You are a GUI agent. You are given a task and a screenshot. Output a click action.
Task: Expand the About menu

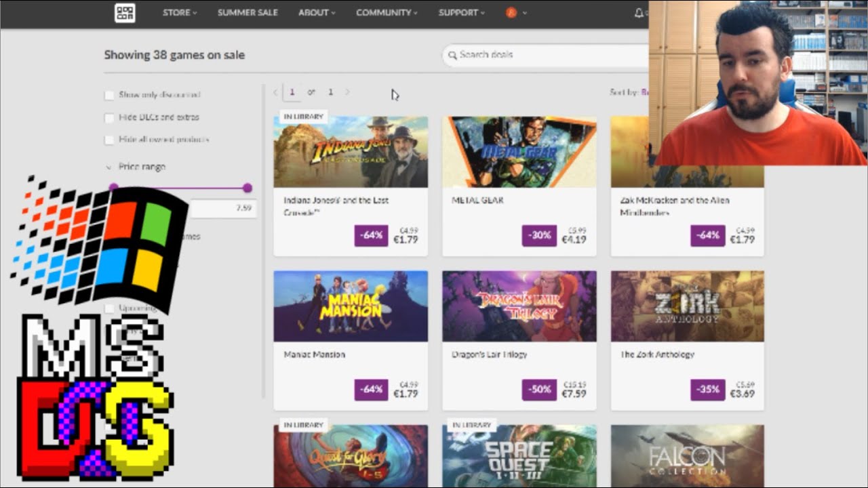(317, 13)
